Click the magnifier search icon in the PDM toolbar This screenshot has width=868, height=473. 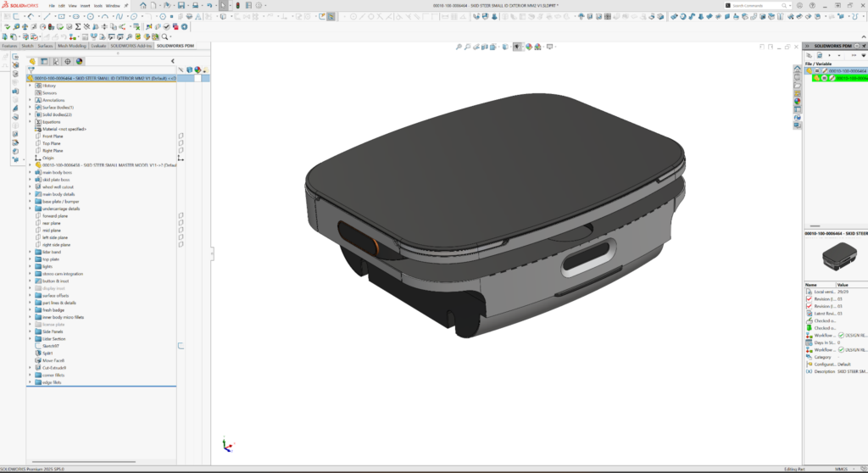coord(164,37)
